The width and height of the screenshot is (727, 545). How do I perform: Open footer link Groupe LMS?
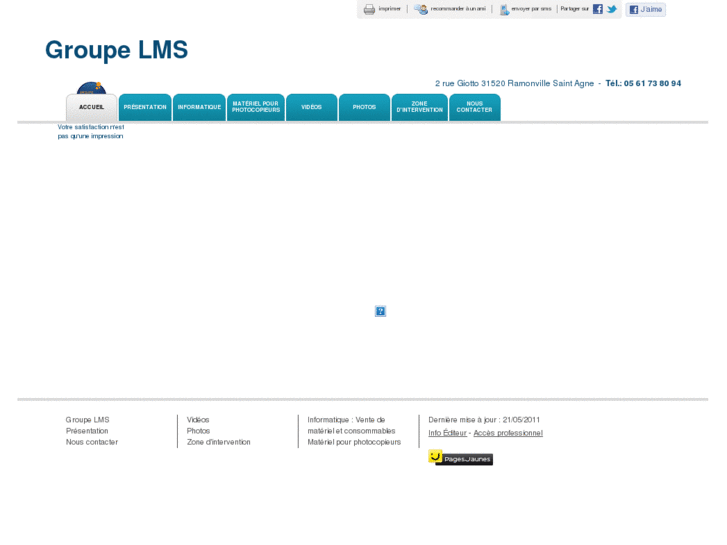click(88, 420)
